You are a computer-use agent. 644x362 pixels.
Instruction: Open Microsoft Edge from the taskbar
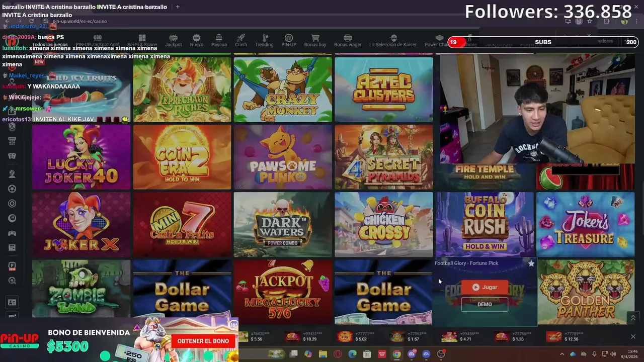pos(352,354)
